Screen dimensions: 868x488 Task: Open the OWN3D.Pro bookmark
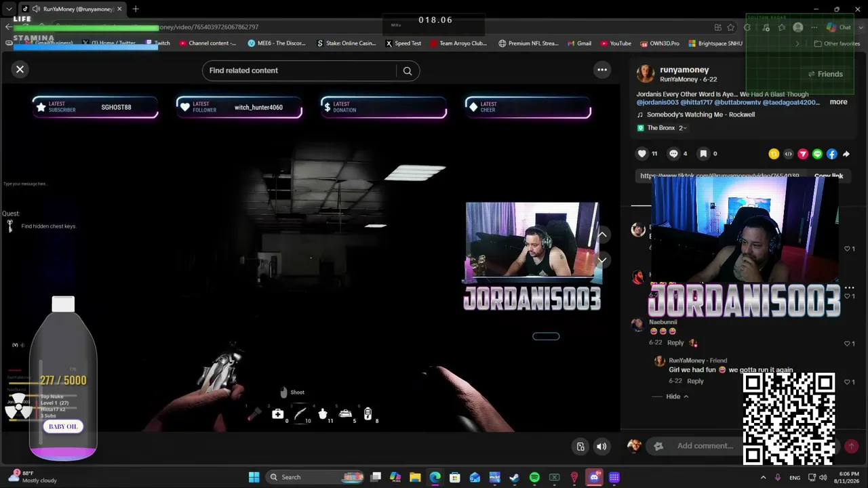click(x=660, y=43)
